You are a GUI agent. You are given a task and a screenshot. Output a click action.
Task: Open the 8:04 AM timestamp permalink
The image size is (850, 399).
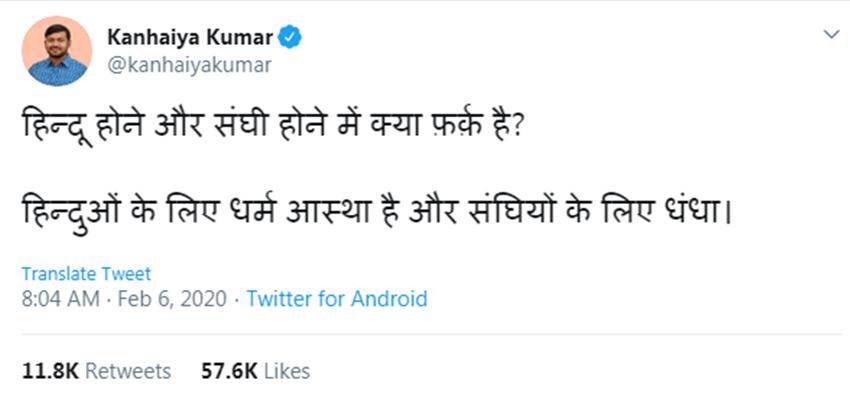61,299
